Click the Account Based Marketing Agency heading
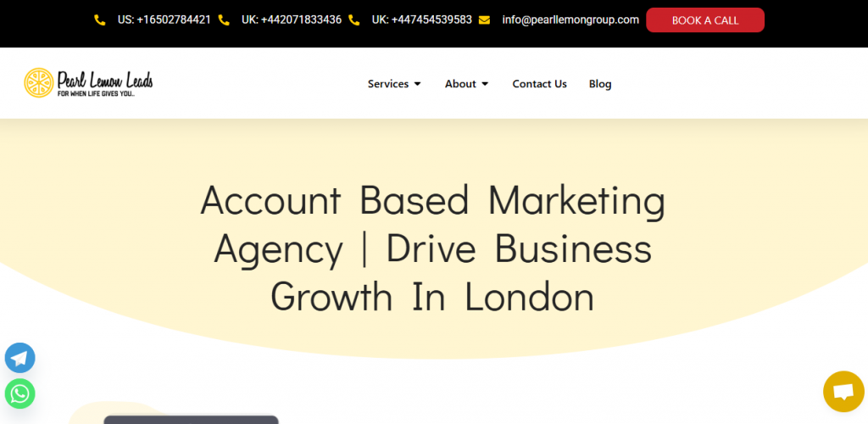Image resolution: width=868 pixels, height=424 pixels. tap(433, 248)
